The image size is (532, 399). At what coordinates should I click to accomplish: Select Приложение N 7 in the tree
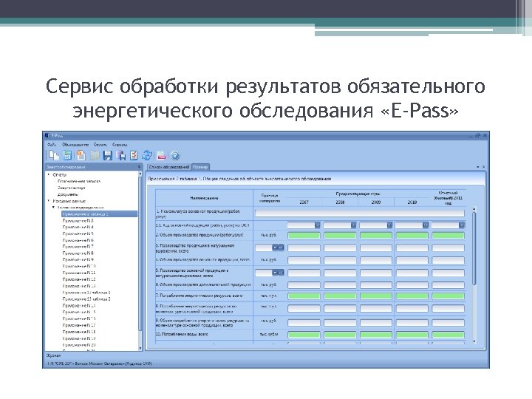[x=78, y=247]
